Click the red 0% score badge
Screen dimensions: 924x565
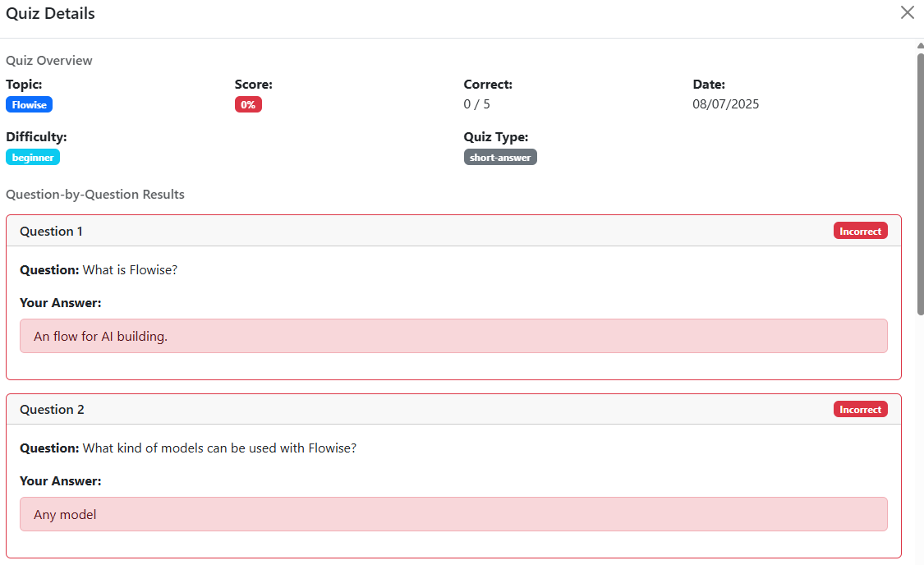coord(248,105)
